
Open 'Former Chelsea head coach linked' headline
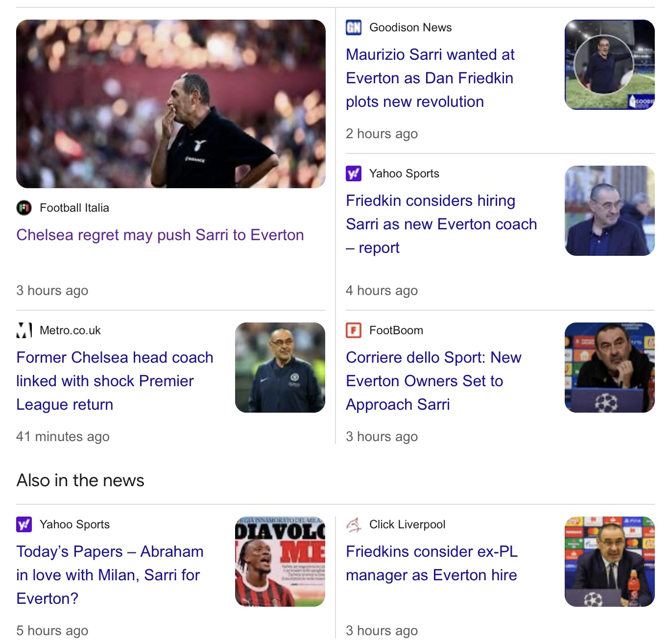[x=115, y=381]
